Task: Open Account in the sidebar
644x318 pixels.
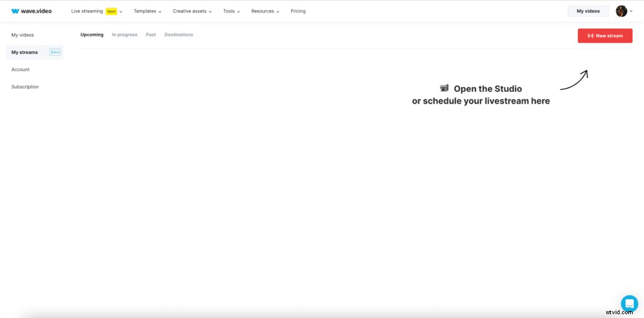Action: tap(20, 70)
